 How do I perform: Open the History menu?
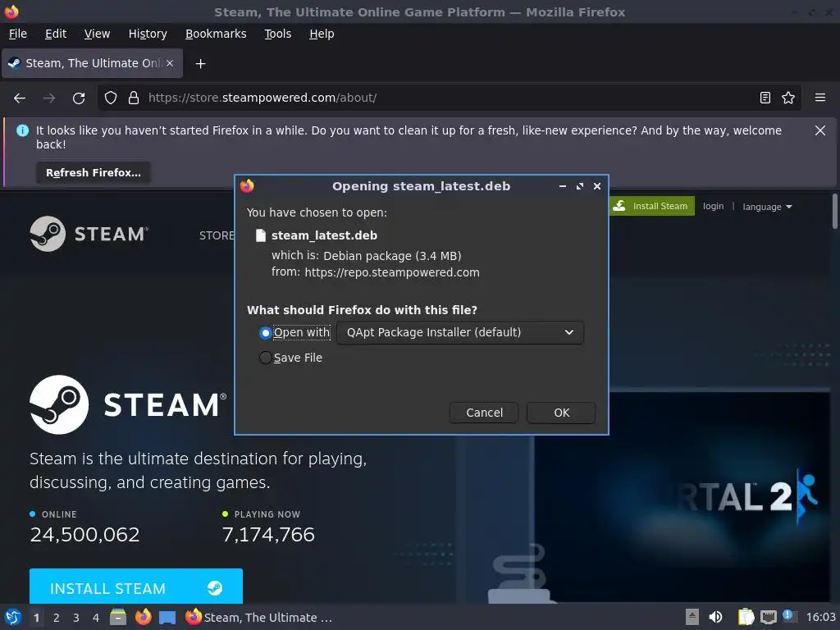148,34
